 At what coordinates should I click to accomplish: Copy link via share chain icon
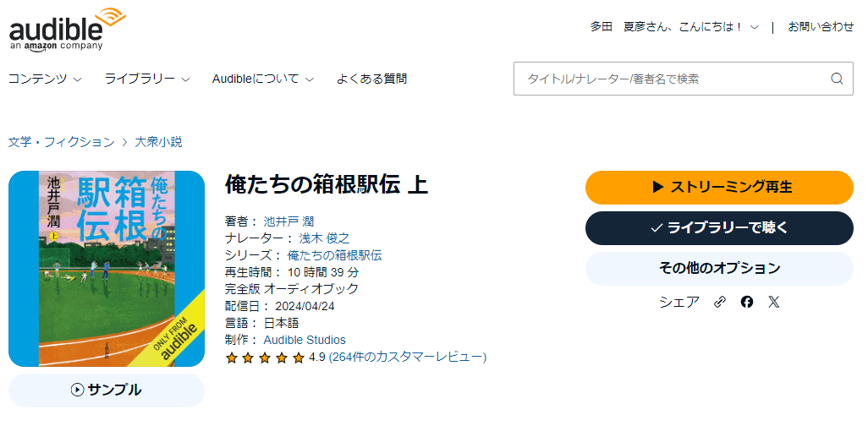pos(720,302)
